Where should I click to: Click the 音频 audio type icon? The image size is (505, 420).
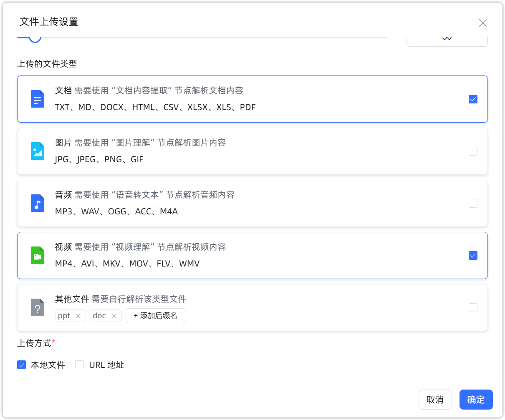37,203
